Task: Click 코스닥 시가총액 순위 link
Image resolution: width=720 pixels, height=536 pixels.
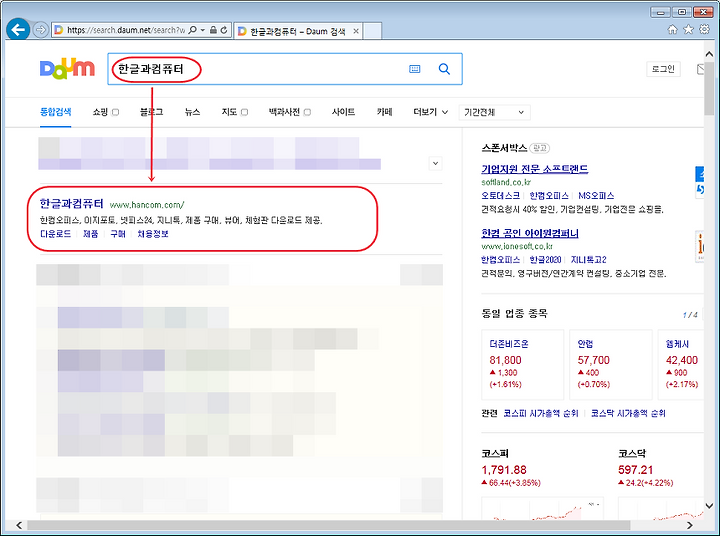Action: [x=628, y=413]
